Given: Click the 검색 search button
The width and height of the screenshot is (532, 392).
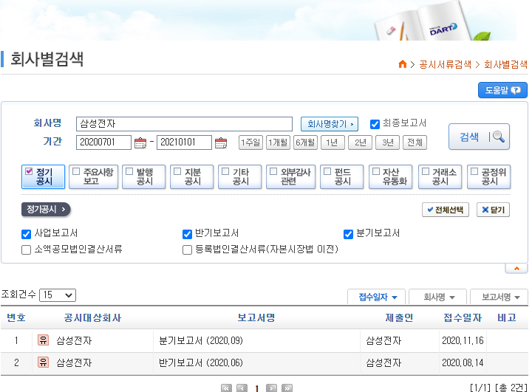Looking at the screenshot, I should 479,137.
